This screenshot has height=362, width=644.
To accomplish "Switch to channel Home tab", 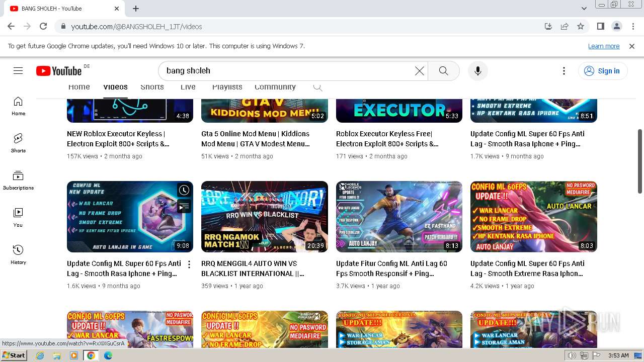I will coord(79,87).
